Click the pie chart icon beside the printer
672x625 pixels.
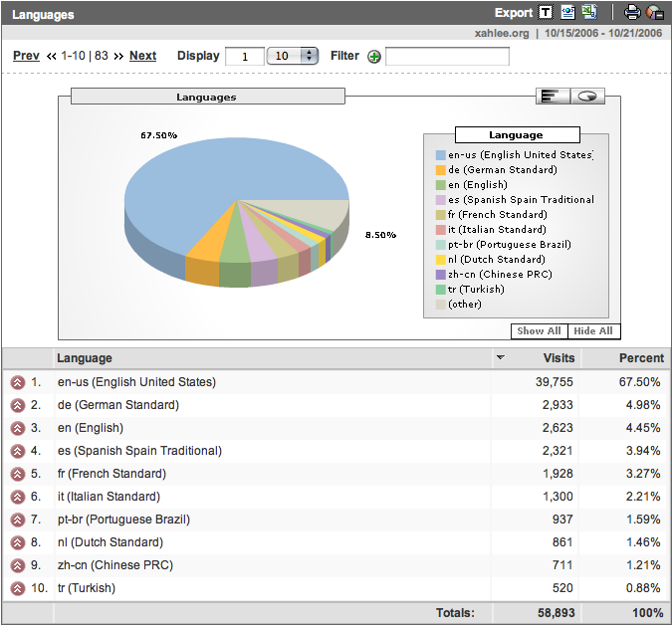[654, 13]
